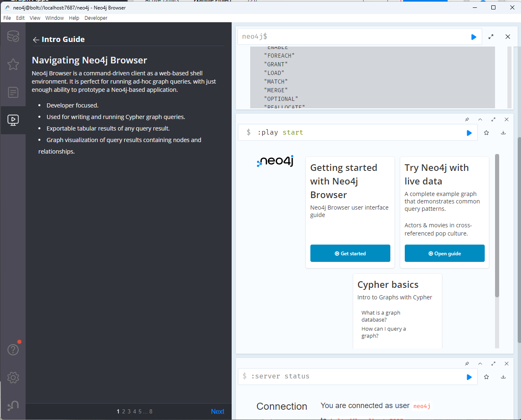Jump to guide page 8

(x=151, y=411)
